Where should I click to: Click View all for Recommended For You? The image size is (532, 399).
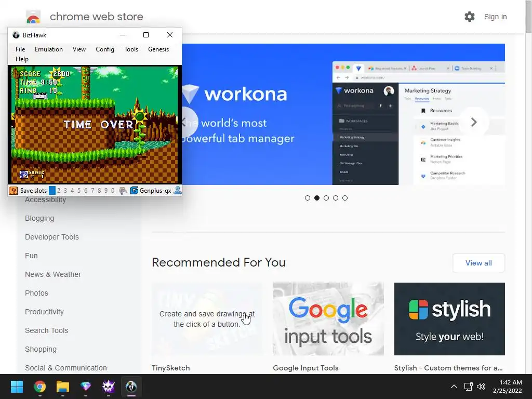tap(478, 263)
